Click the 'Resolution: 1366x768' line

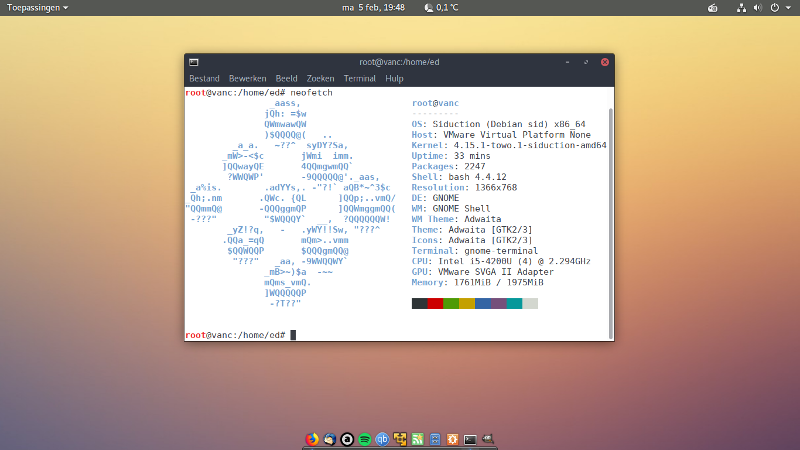(464, 187)
